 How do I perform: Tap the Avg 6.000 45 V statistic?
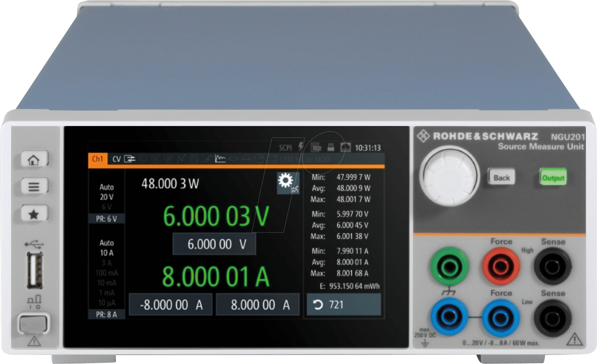340,225
